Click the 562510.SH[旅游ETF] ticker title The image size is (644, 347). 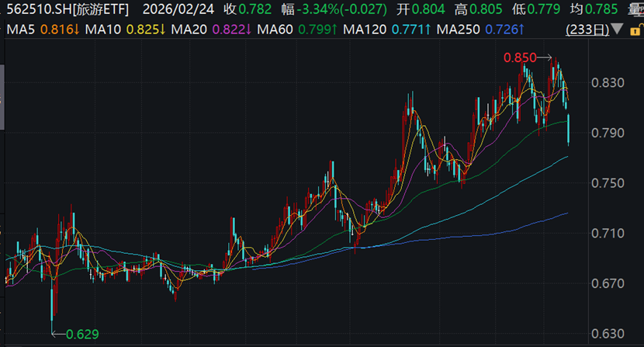(64, 10)
